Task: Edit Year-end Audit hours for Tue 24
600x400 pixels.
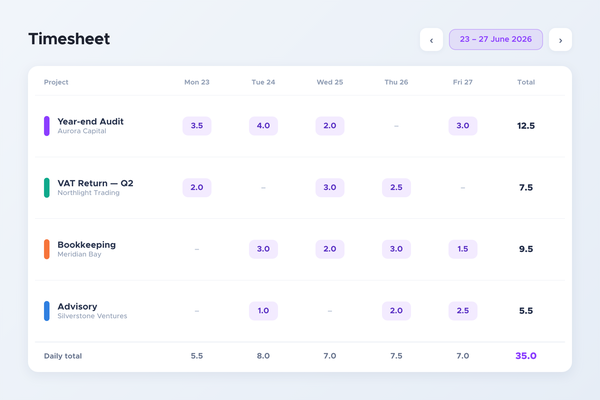Action: point(263,126)
